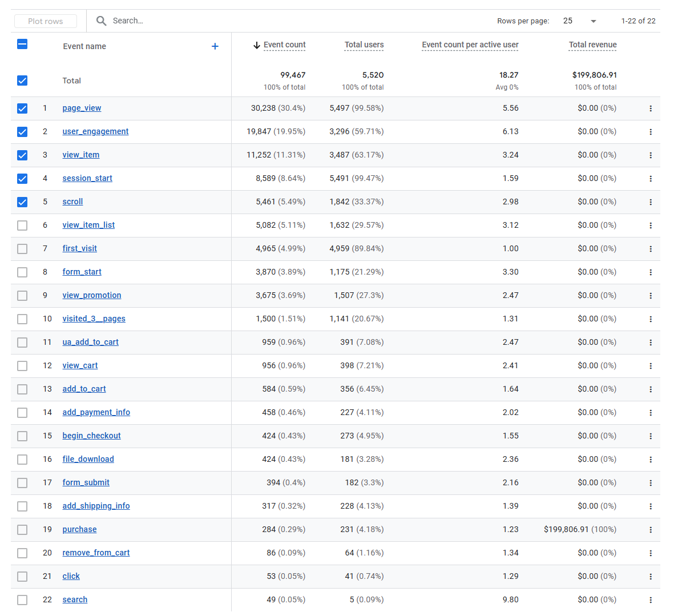Open the three-dot menu for view_cart row
678x616 pixels.
coord(651,366)
